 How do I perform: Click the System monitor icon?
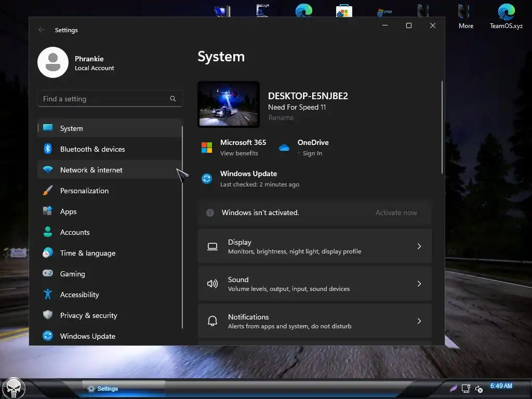coord(48,128)
